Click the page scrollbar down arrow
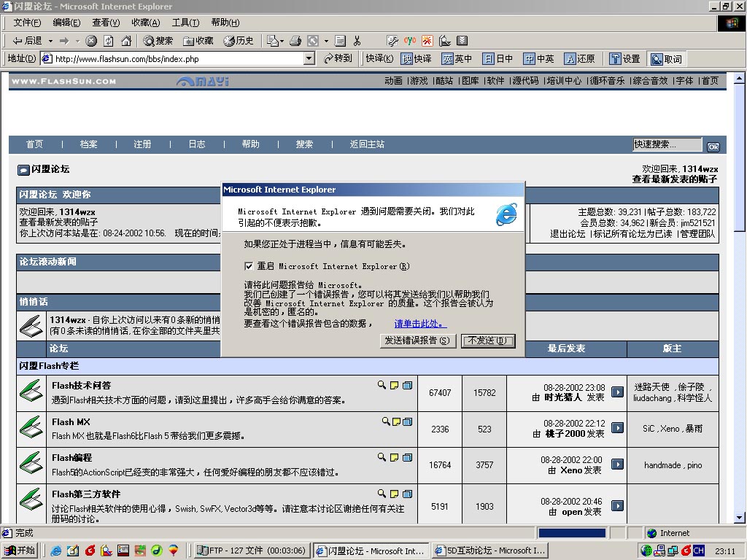The height and width of the screenshot is (560, 747). (740, 518)
